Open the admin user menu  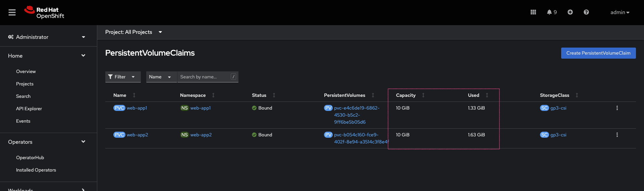point(620,12)
